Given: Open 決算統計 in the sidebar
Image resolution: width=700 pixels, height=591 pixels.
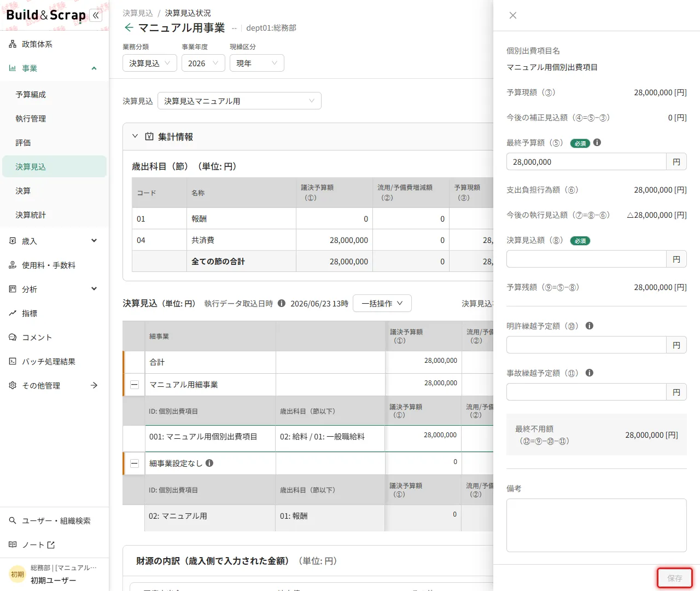Looking at the screenshot, I should point(54,215).
